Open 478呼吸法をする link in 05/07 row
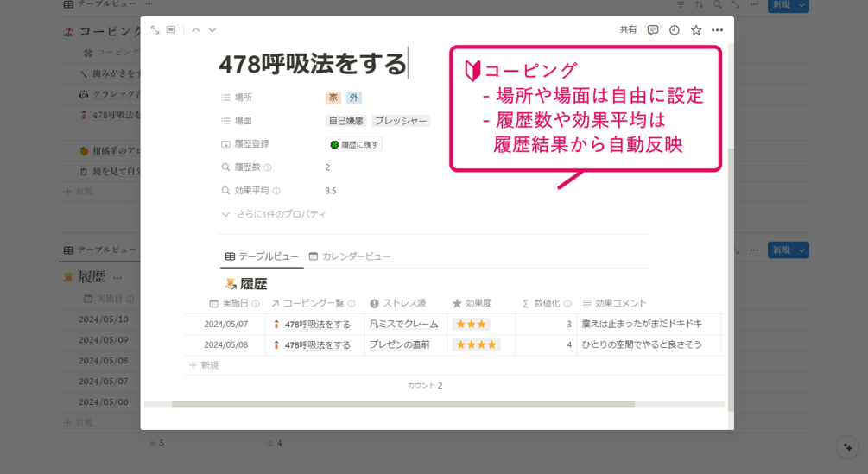The image size is (868, 474). point(317,325)
